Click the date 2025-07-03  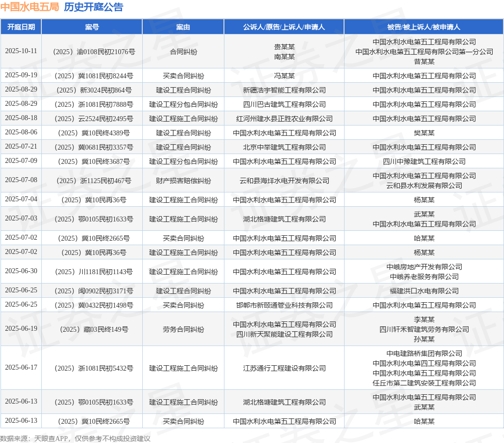click(21, 219)
